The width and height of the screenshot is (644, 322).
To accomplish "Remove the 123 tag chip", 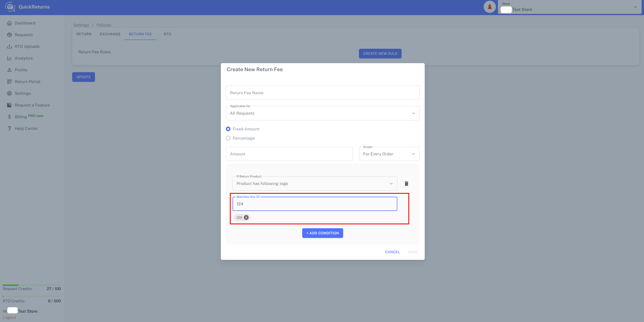I will point(246,218).
